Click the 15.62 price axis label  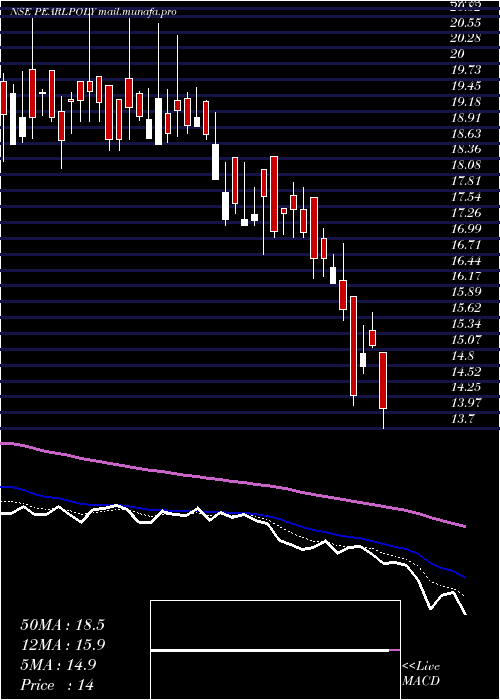[467, 308]
